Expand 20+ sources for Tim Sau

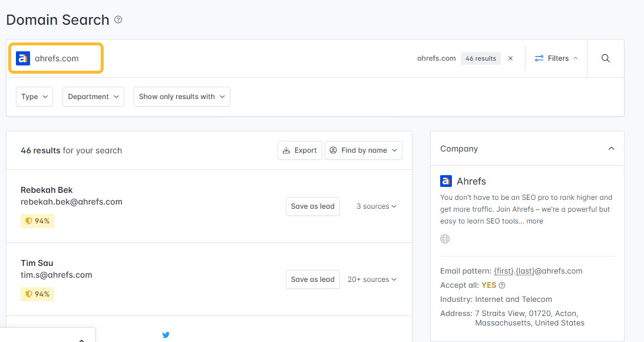point(372,279)
